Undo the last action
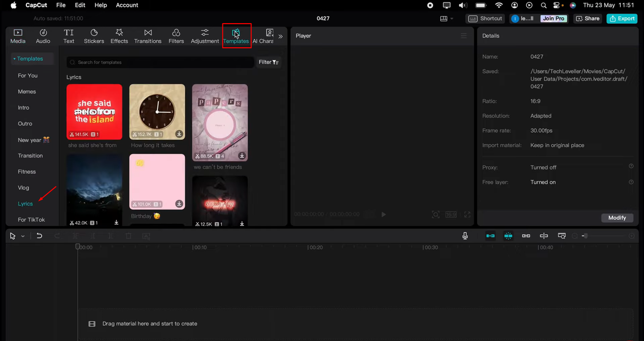The height and width of the screenshot is (341, 644). (39, 236)
